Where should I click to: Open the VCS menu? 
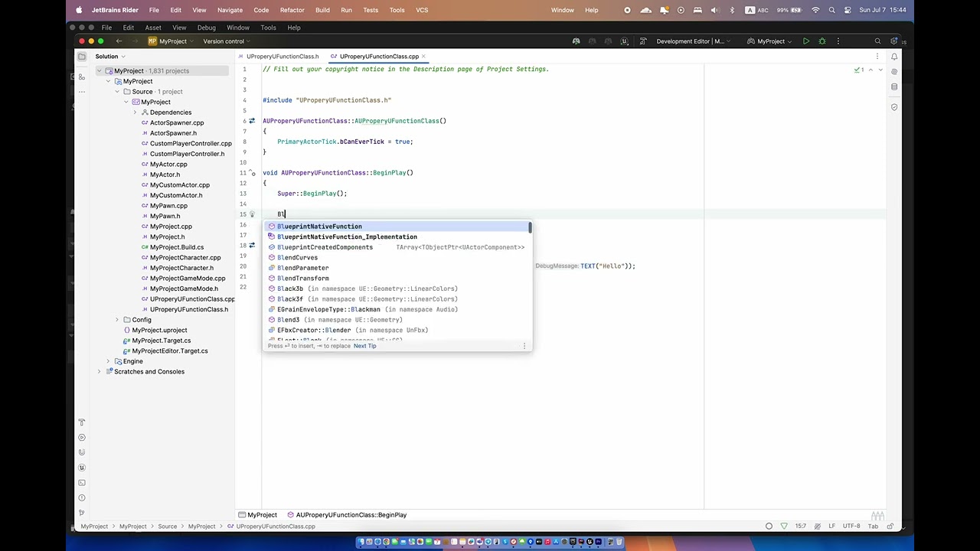[422, 10]
